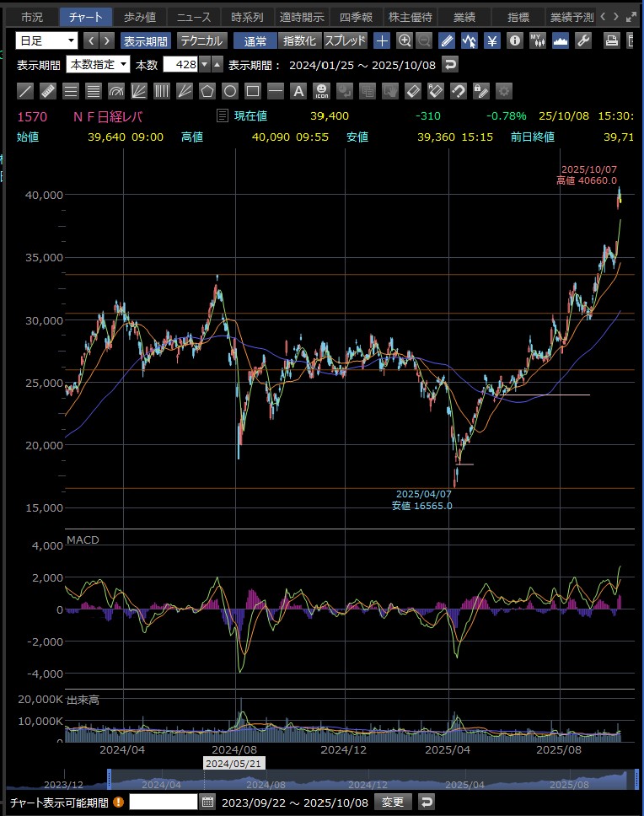Select the text annotation 'A' tool
The height and width of the screenshot is (816, 644).
[298, 91]
